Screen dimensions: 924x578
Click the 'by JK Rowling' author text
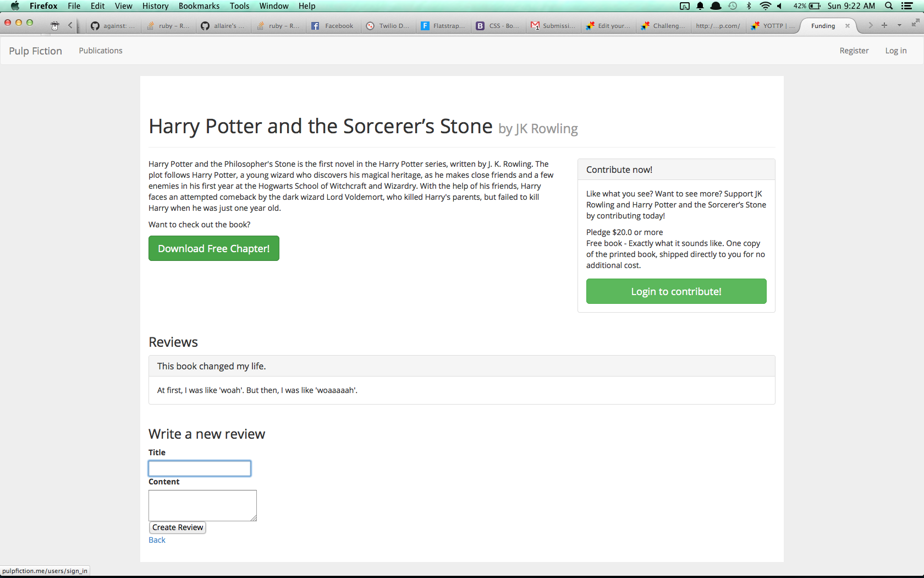pyautogui.click(x=538, y=129)
